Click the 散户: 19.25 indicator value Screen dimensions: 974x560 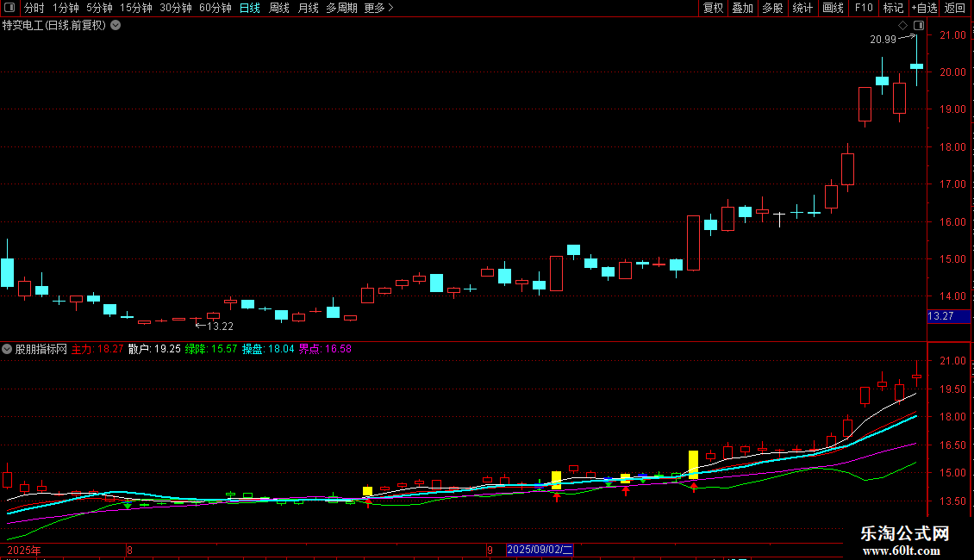coord(154,349)
